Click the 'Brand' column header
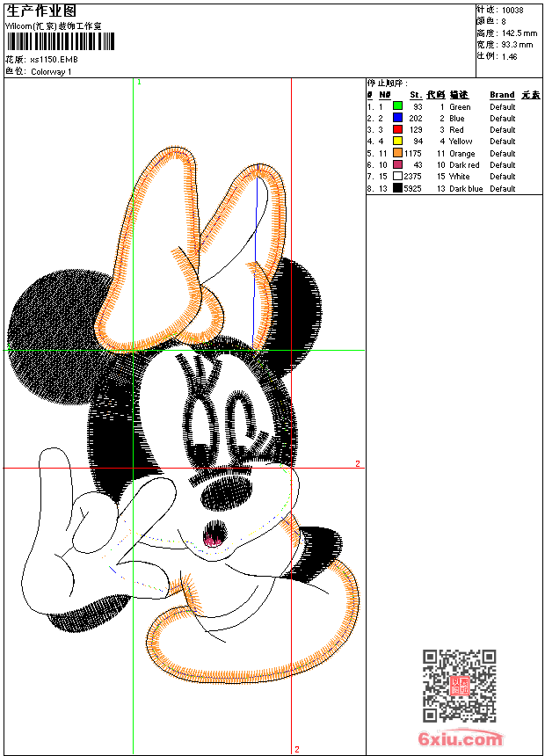Viewport: 545px width, 756px height. [502, 95]
